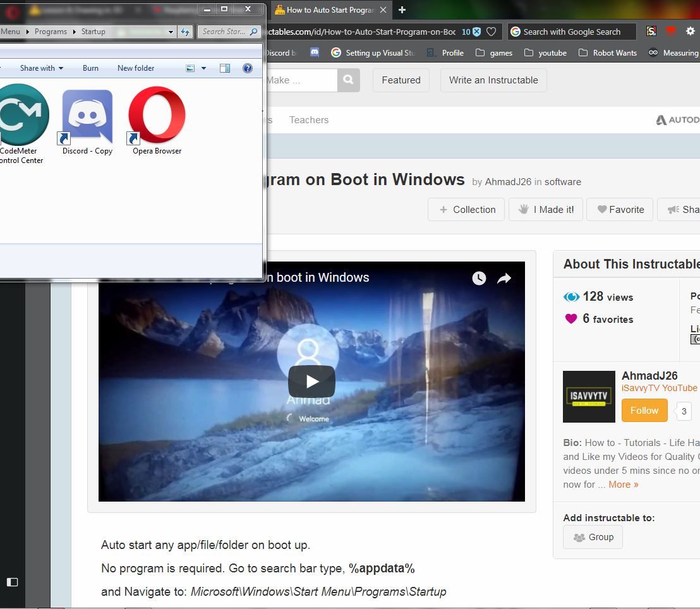Click the S extension icon in the toolbar

(x=651, y=31)
